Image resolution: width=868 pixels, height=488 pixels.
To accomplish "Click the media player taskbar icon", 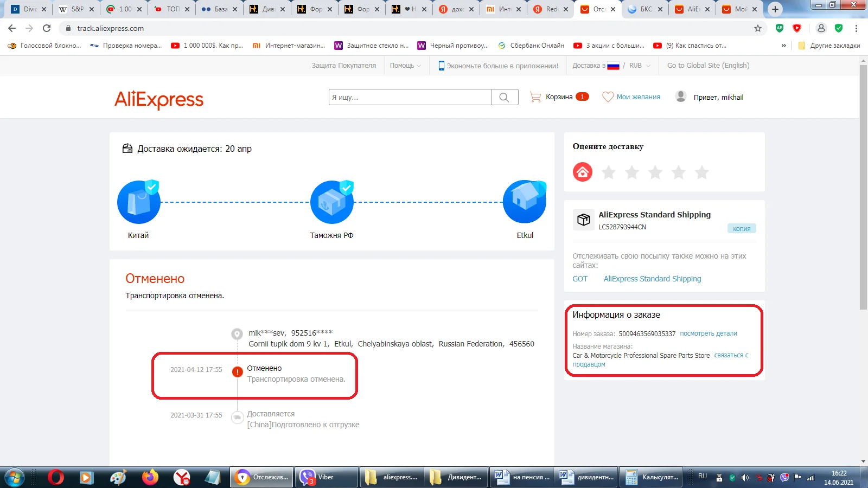I will click(86, 477).
